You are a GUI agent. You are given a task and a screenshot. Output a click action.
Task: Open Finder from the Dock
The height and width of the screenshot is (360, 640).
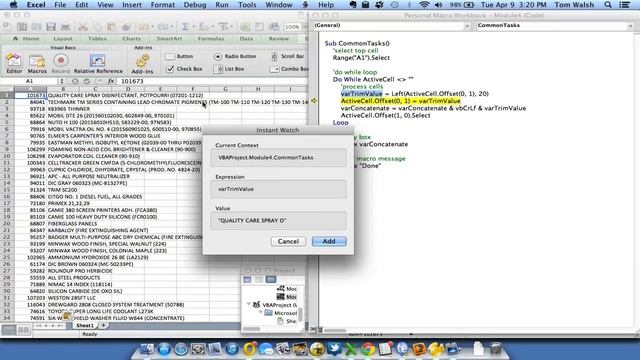[x=147, y=349]
